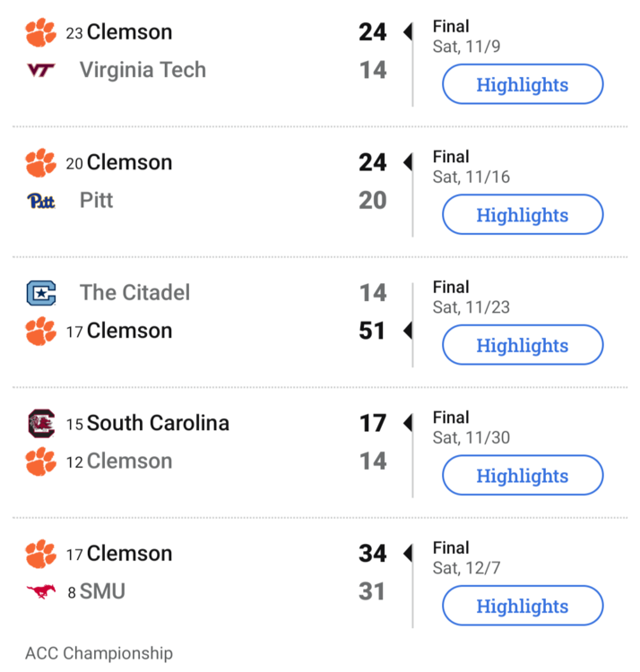The width and height of the screenshot is (640, 672).
Task: Click Clemson's score of 51
Action: point(372,331)
